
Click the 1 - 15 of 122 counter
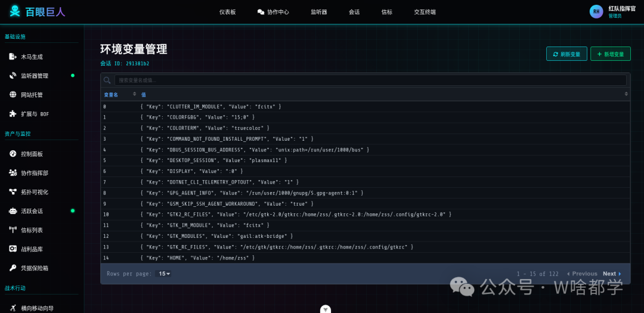[x=538, y=274]
